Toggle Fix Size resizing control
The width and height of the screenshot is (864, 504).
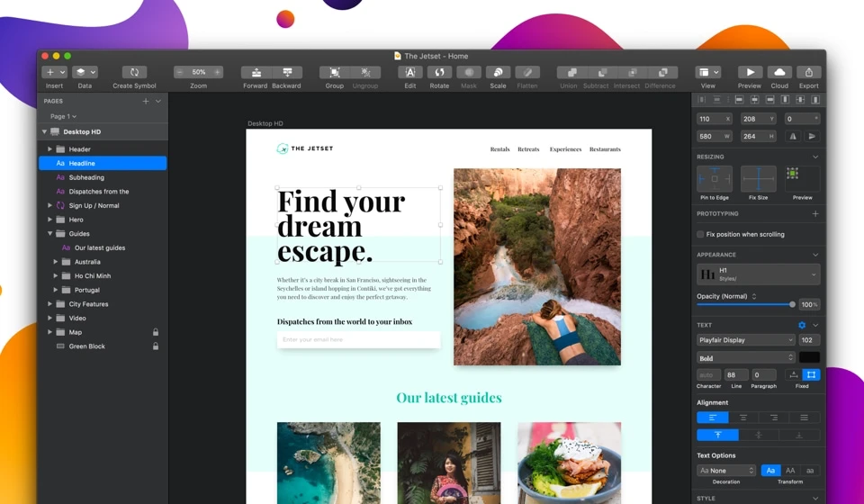(758, 179)
